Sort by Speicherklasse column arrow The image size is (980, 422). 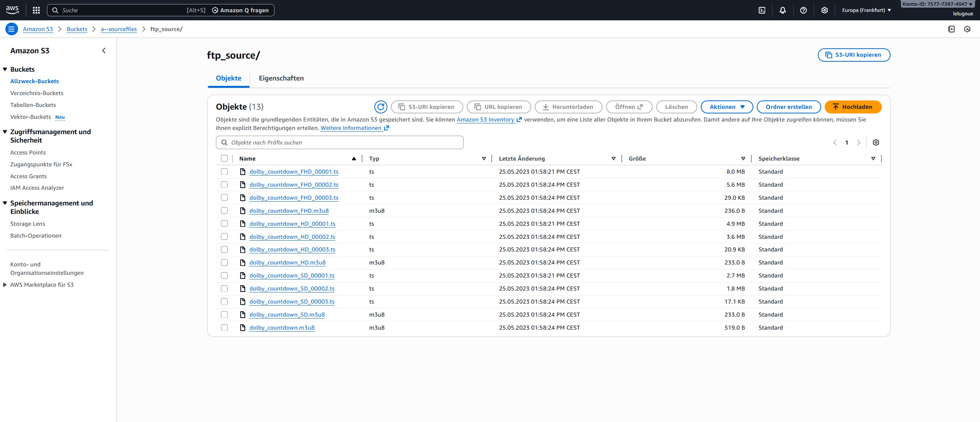point(873,159)
